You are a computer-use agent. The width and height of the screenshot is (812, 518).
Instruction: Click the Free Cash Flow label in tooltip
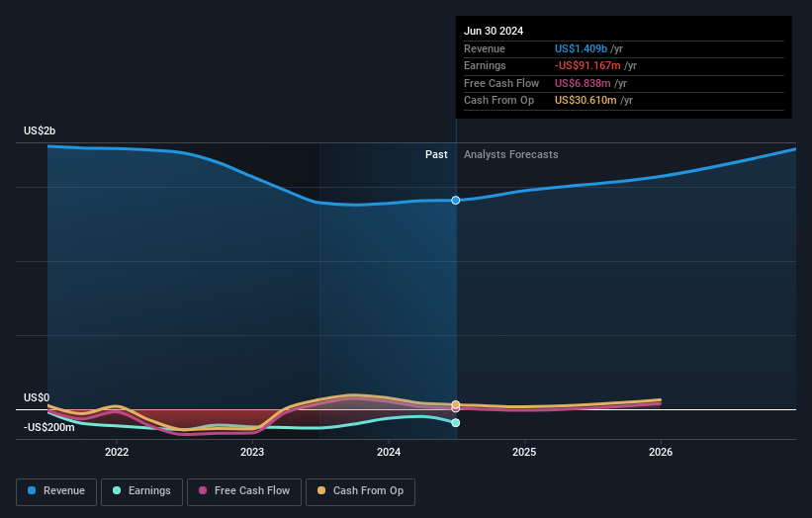click(x=501, y=83)
